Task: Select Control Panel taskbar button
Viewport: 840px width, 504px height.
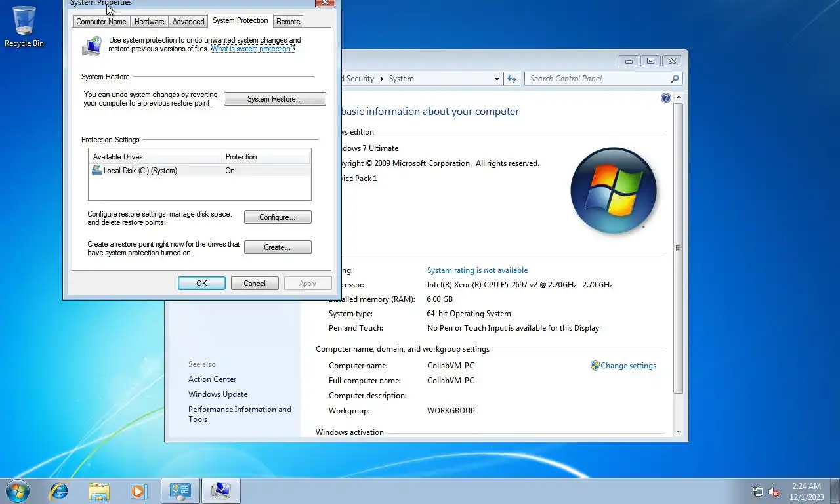Action: [x=180, y=491]
